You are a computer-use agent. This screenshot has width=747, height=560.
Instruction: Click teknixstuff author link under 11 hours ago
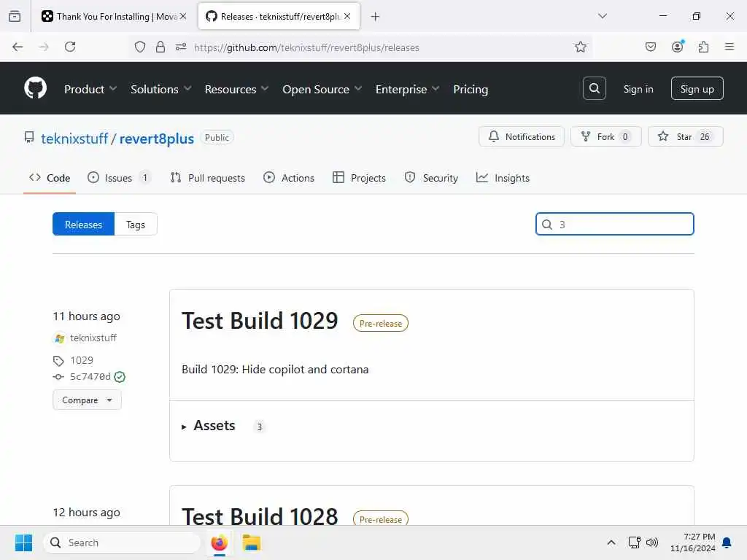[93, 338]
